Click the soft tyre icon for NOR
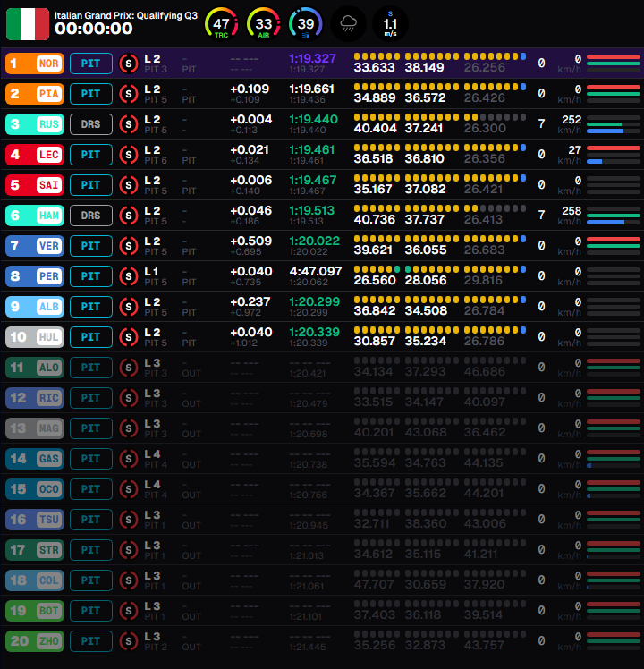 pyautogui.click(x=129, y=64)
